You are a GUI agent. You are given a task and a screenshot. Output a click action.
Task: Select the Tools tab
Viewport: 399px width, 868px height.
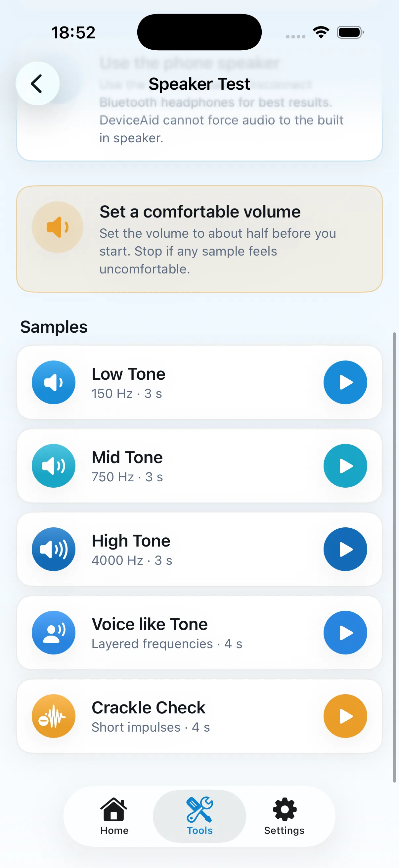(x=199, y=816)
